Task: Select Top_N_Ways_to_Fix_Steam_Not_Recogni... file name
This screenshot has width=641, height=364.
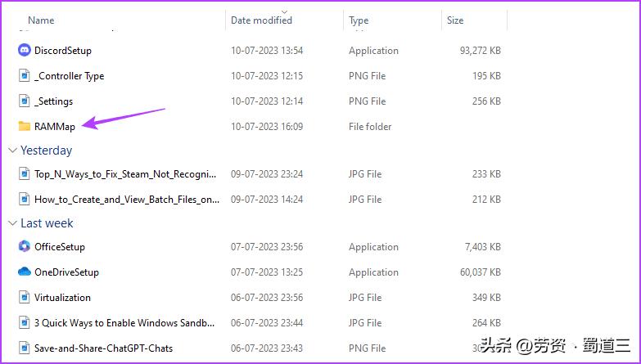Action: (125, 174)
